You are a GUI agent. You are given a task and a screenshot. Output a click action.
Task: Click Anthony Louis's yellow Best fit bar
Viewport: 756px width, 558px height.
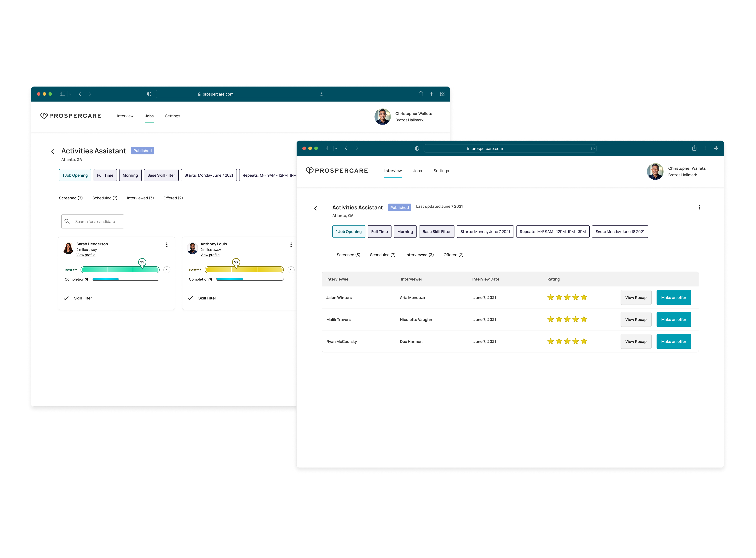(244, 270)
